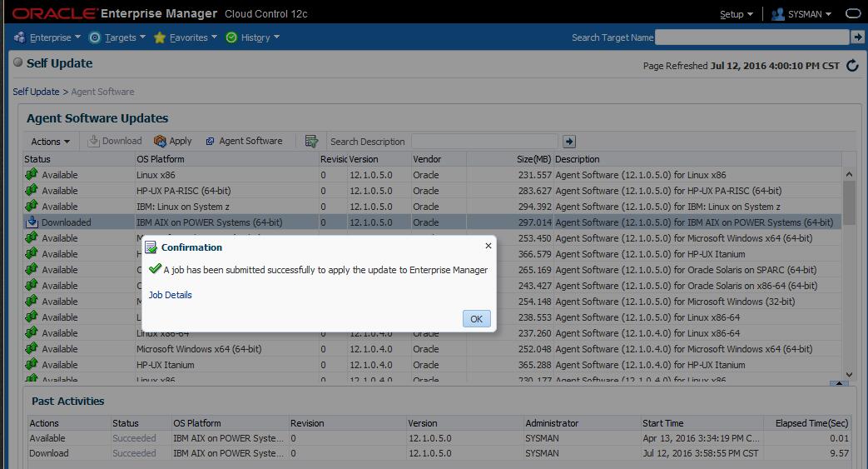868x469 pixels.
Task: Select the IBM AIX on POWER Systems (64-bit) cell
Action: click(209, 222)
